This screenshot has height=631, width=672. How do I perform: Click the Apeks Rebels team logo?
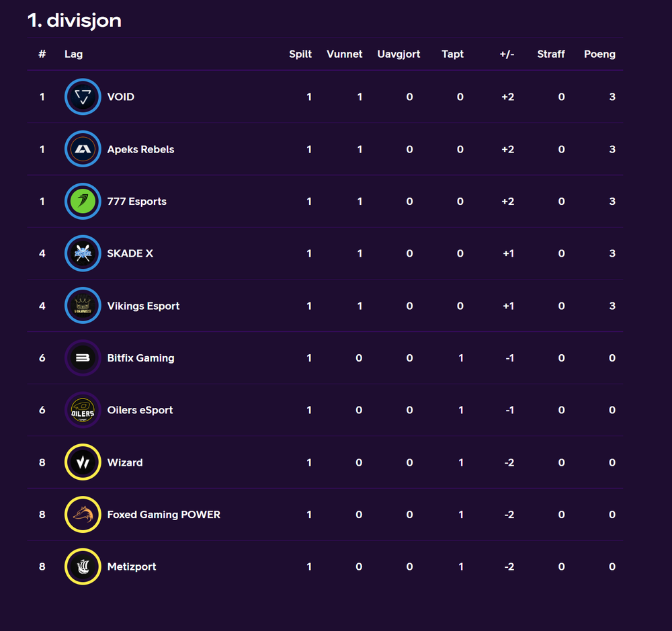83,149
